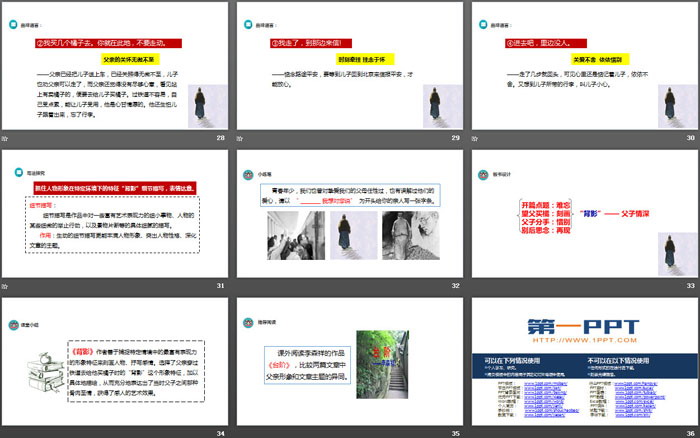This screenshot has width=700, height=438.
Task: Click the teal header icon on slide 28
Action: [x=13, y=25]
